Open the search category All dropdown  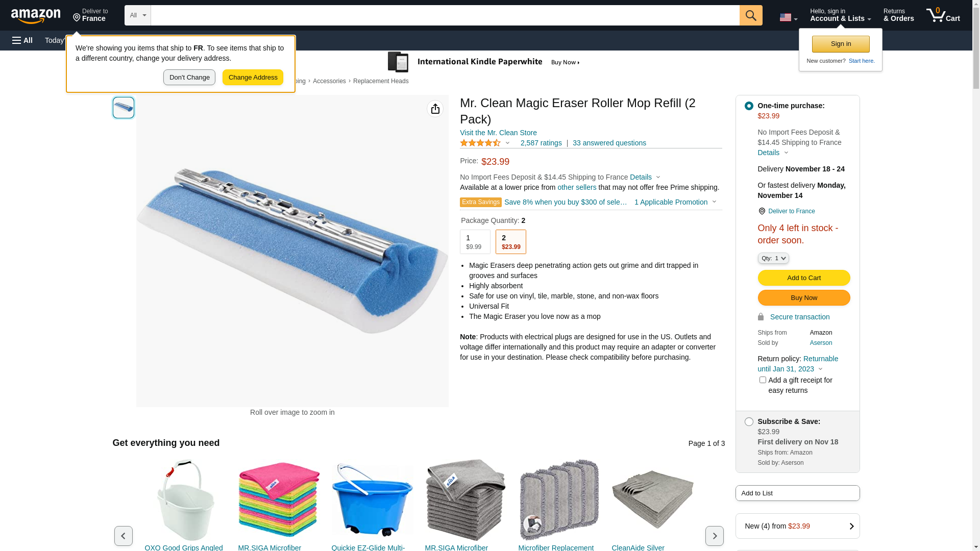138,15
